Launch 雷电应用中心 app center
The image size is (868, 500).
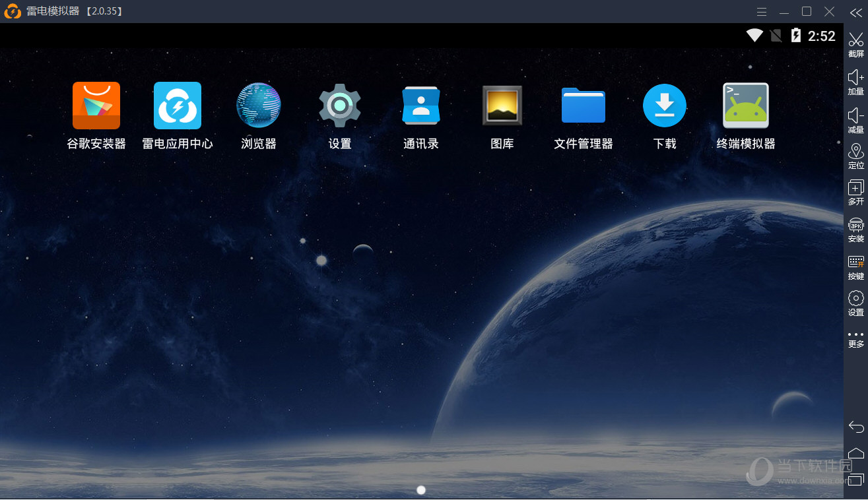pos(178,106)
